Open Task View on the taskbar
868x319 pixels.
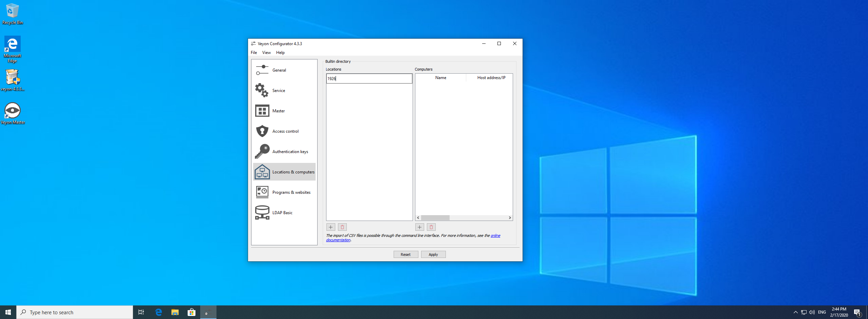[141, 312]
